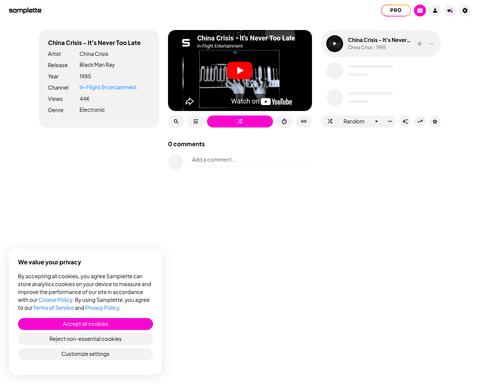Open Watch on YouTube link
The width and height of the screenshot is (480, 384).
coord(261,102)
